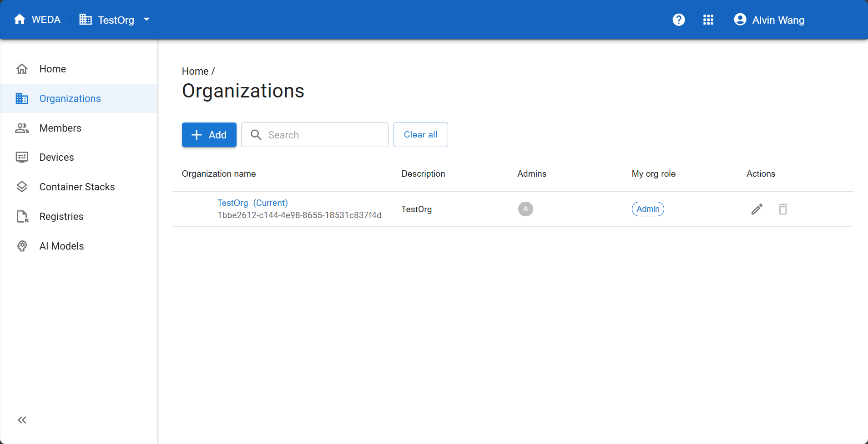Open Devices in the sidebar
The height and width of the screenshot is (444, 868).
79,157
